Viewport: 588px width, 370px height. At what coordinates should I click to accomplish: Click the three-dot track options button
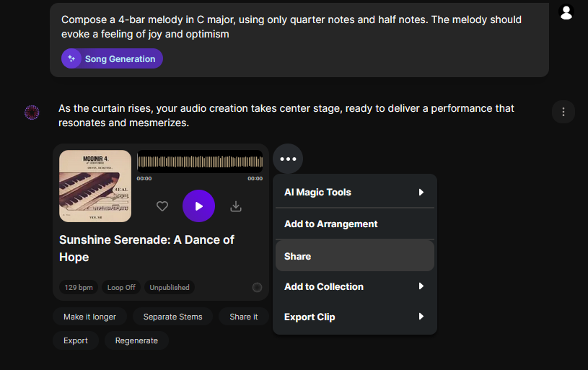click(288, 159)
